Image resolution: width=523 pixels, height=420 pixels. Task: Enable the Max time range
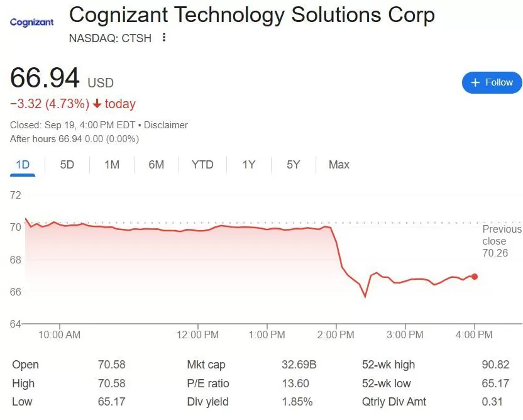coord(338,164)
